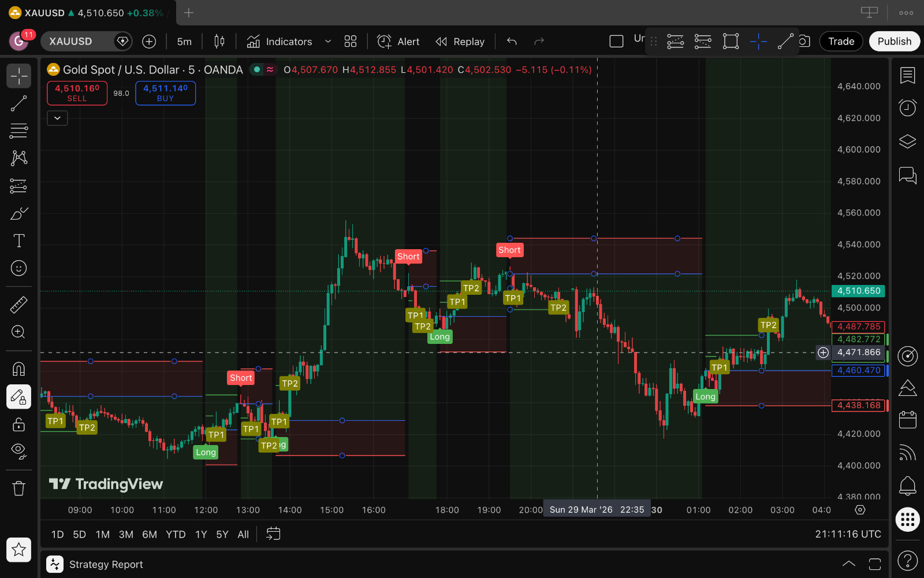Select the blue crosshair in floating toolbar

pyautogui.click(x=758, y=42)
